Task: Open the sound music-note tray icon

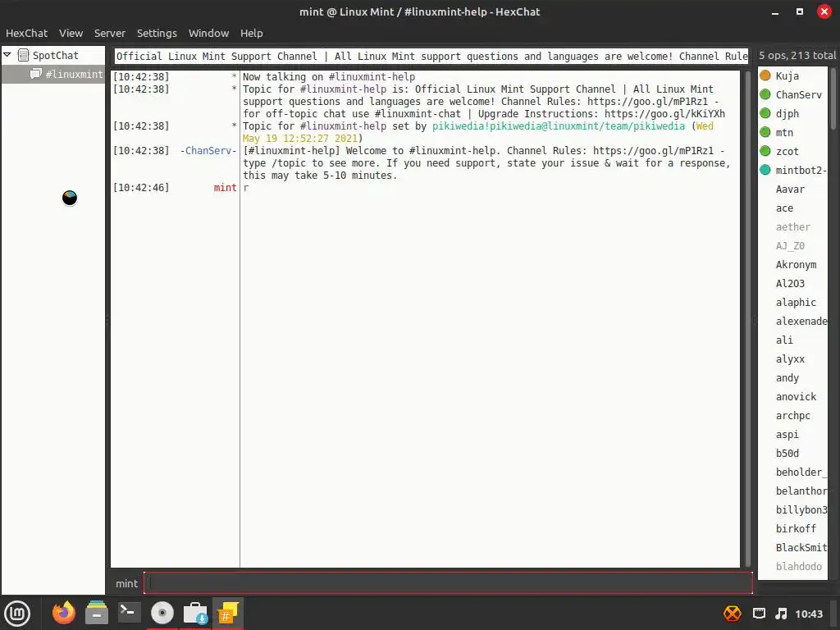Action: pos(782,614)
